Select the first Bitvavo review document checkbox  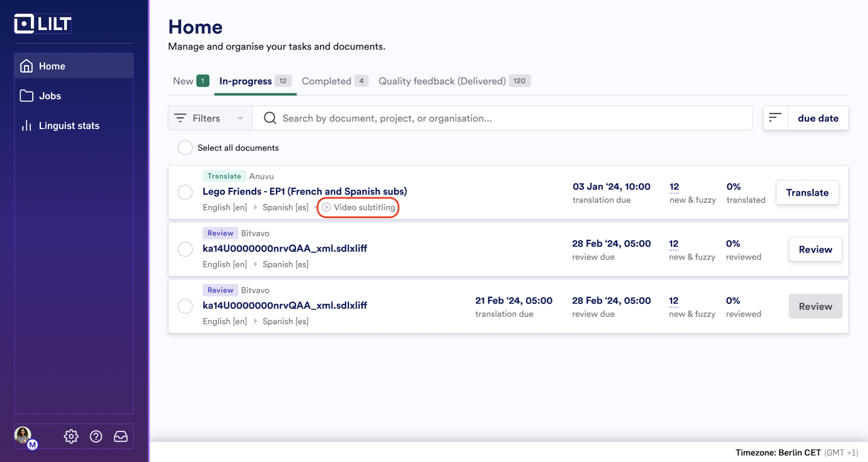[185, 249]
